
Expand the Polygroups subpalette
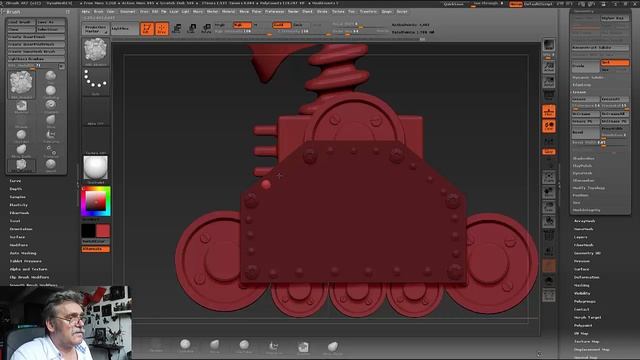point(585,301)
